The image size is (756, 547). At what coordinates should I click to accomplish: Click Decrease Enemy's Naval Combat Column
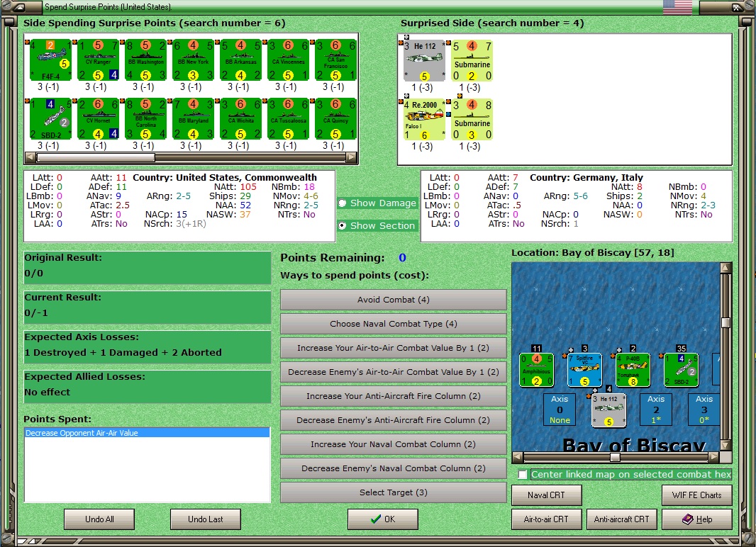[394, 468]
